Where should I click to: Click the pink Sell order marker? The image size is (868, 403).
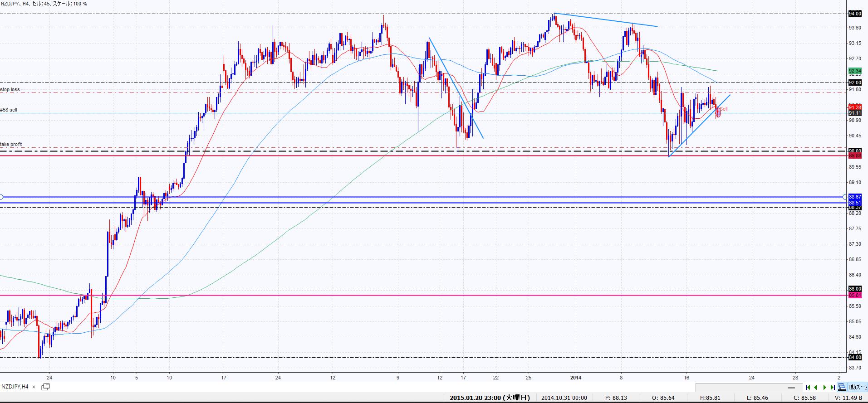[718, 112]
